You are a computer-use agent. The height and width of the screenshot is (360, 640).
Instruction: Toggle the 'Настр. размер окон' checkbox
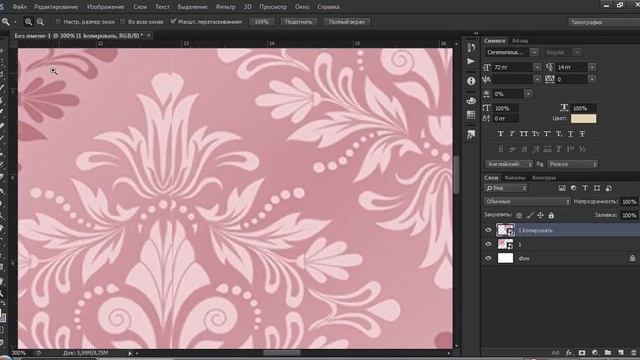[x=58, y=21]
